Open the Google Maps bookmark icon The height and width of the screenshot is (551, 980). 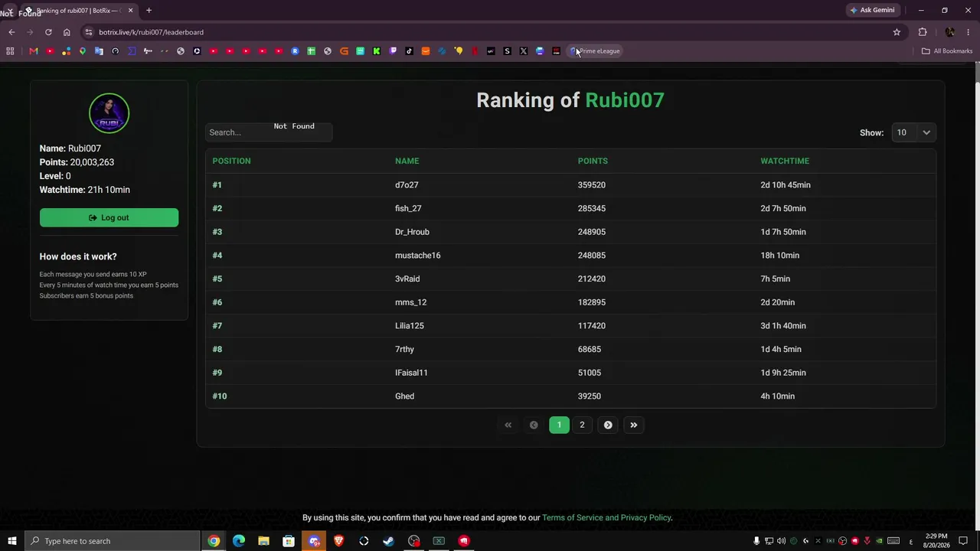(82, 51)
